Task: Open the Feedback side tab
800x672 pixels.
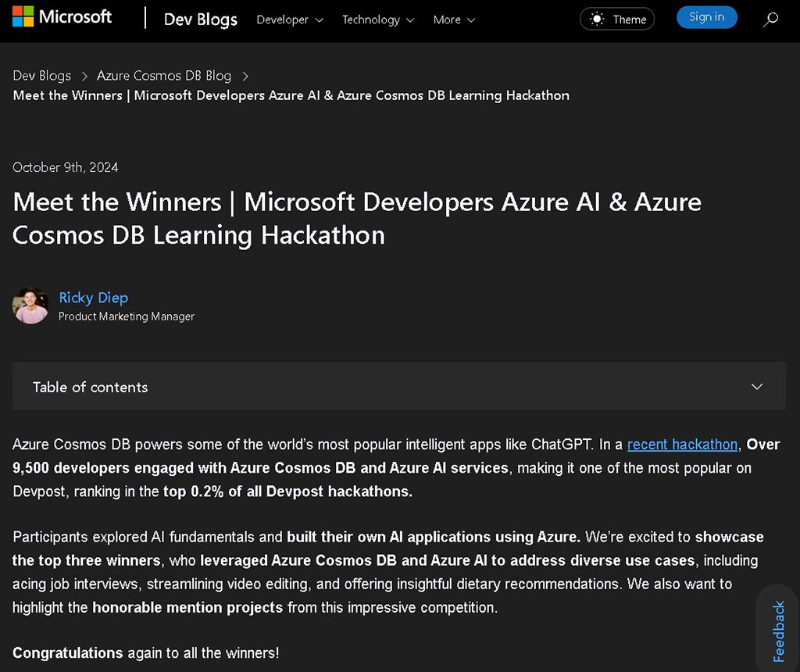Action: coord(778,631)
